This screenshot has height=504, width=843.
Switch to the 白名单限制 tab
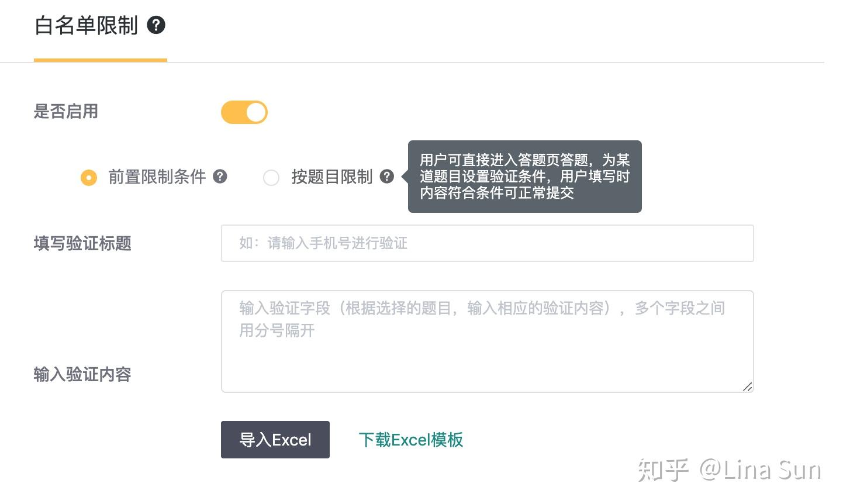pos(87,26)
